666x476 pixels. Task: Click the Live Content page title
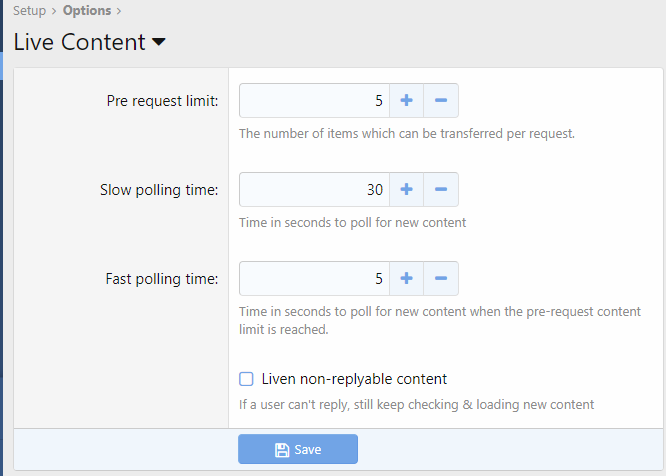click(79, 43)
